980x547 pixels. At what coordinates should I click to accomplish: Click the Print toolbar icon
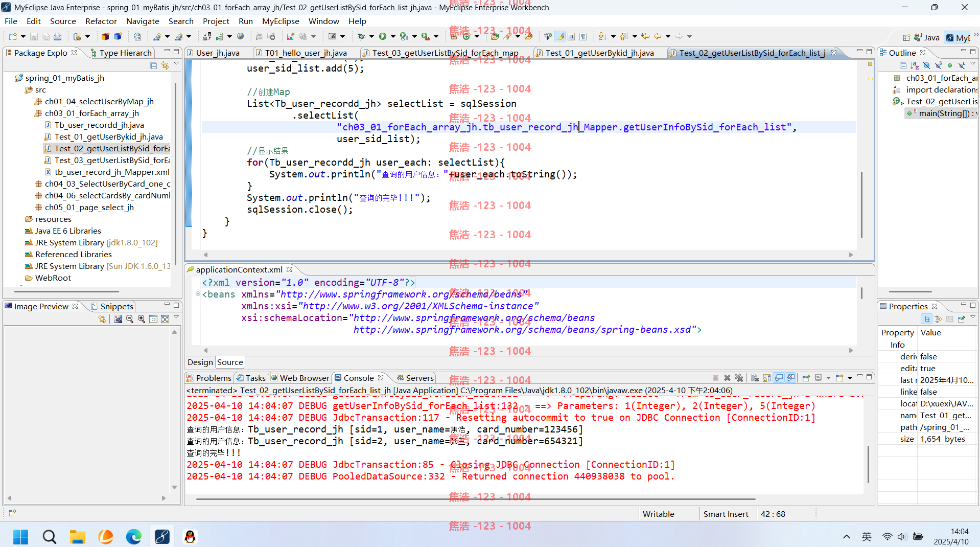coord(57,36)
